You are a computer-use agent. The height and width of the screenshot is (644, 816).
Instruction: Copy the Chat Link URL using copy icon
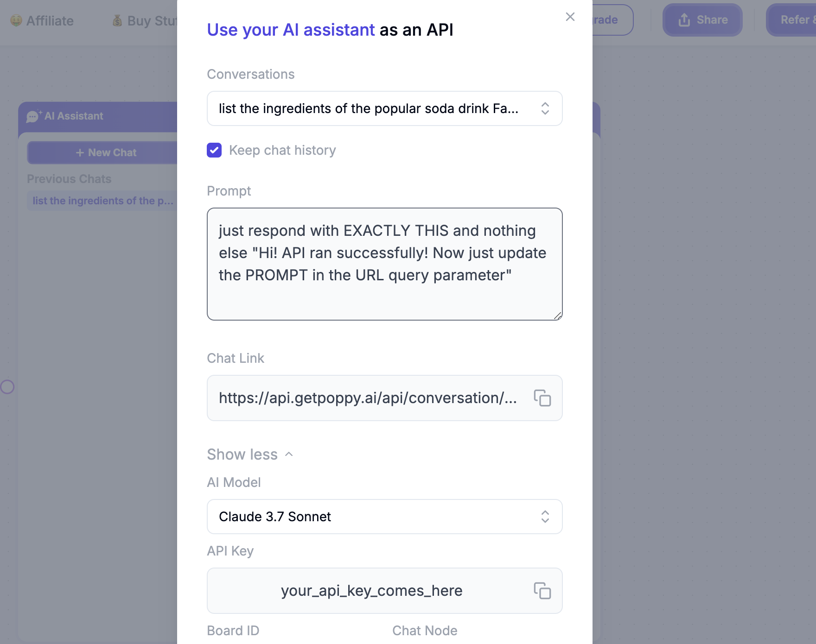[x=543, y=398]
